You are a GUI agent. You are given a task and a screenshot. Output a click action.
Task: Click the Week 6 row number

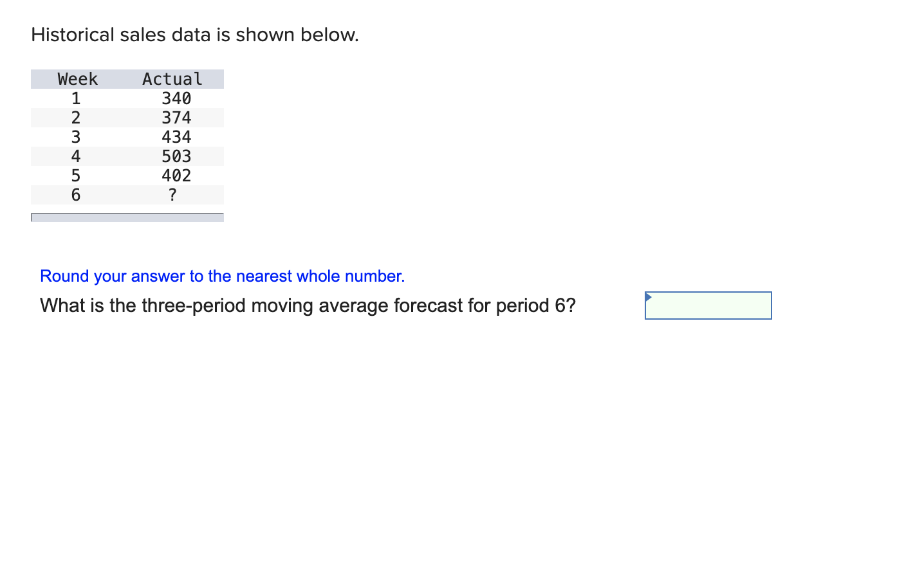pyautogui.click(x=75, y=194)
